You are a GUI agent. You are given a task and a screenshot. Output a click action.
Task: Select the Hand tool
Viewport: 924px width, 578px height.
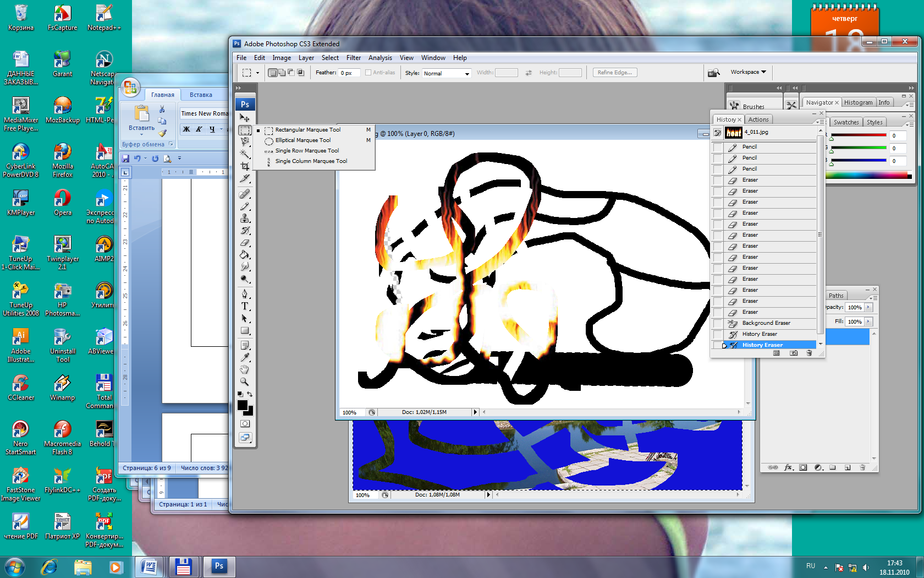(x=245, y=369)
